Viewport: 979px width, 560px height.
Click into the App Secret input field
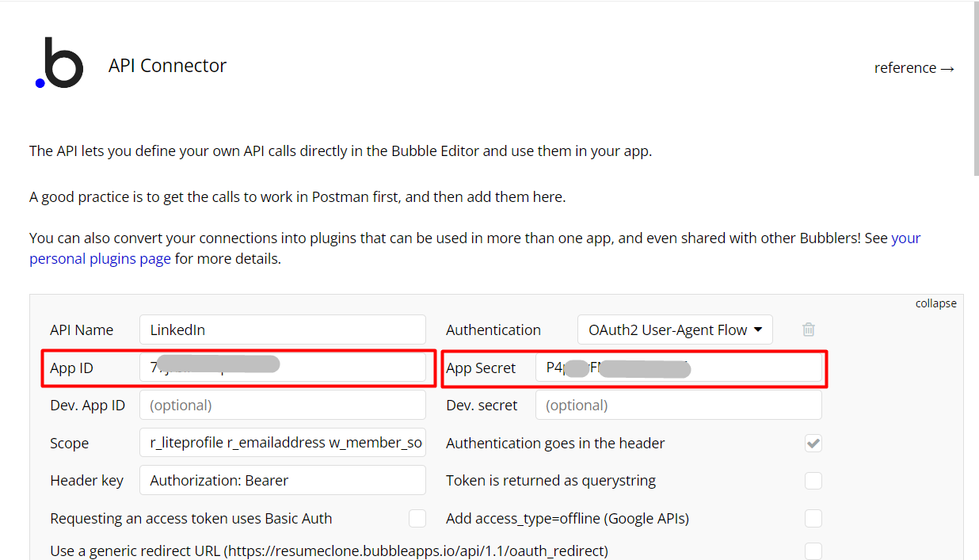[x=679, y=368]
